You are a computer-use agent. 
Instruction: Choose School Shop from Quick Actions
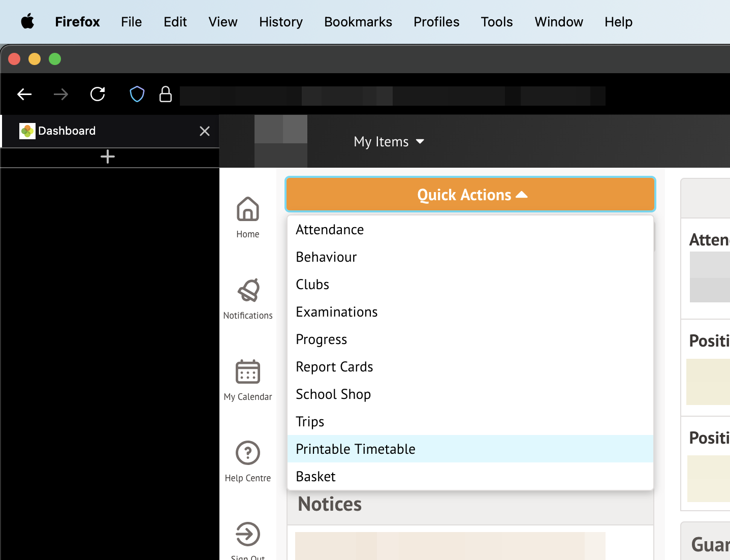pyautogui.click(x=470, y=394)
